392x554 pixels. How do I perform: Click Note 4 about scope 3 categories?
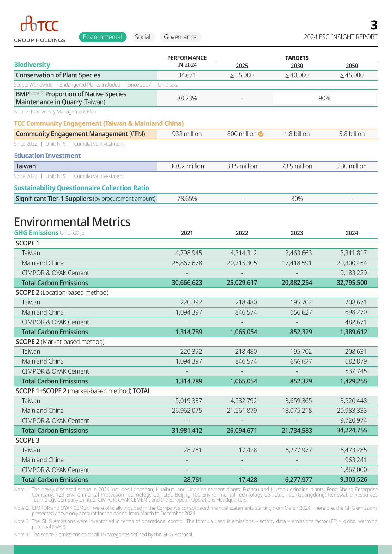click(104, 535)
